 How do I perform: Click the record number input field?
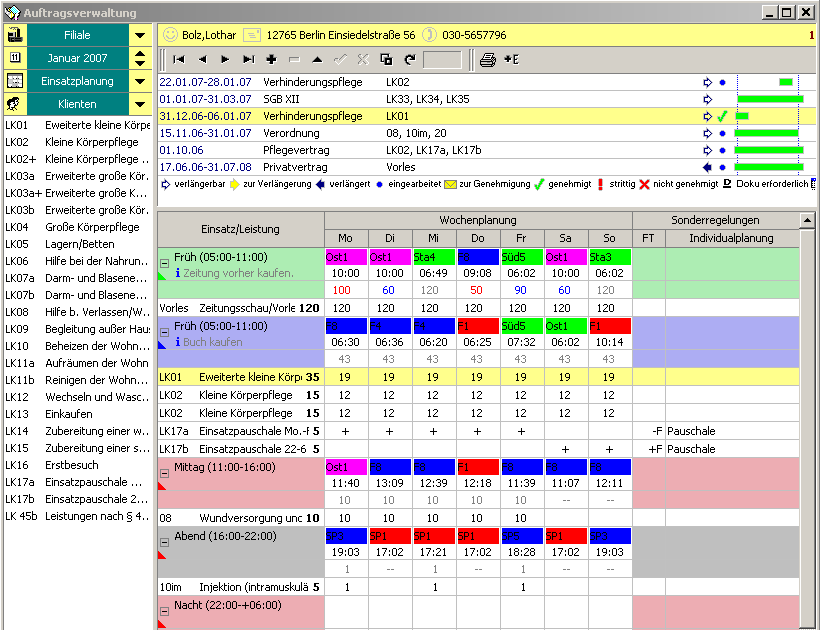442,60
